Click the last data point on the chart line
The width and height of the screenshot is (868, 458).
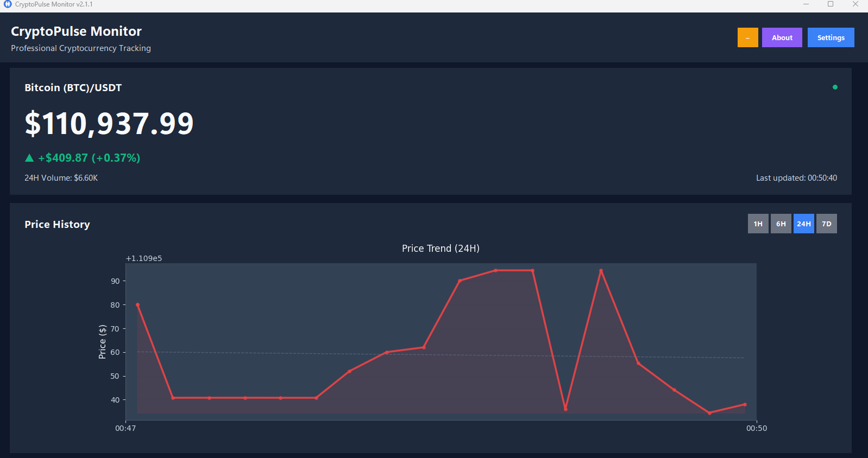click(745, 404)
